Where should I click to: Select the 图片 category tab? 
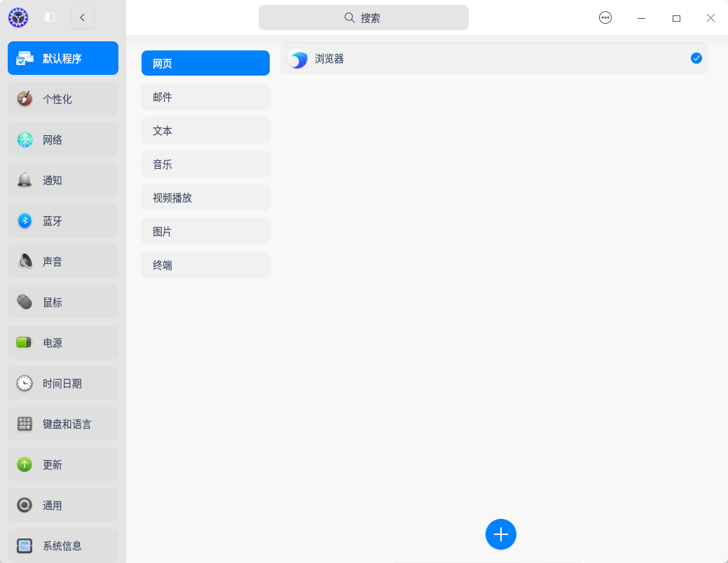(x=206, y=232)
